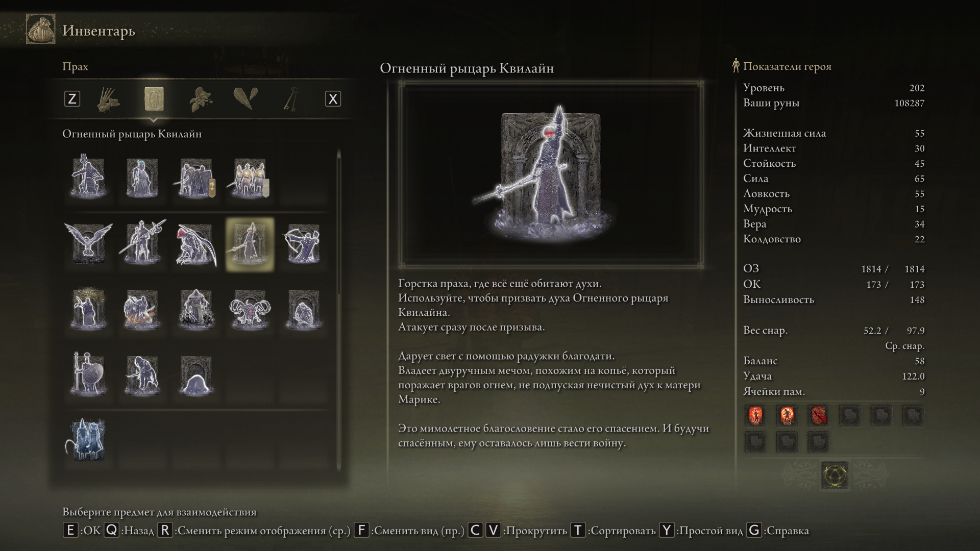980x551 pixels.
Task: Click the golden Great Rune emblem
Action: [835, 475]
